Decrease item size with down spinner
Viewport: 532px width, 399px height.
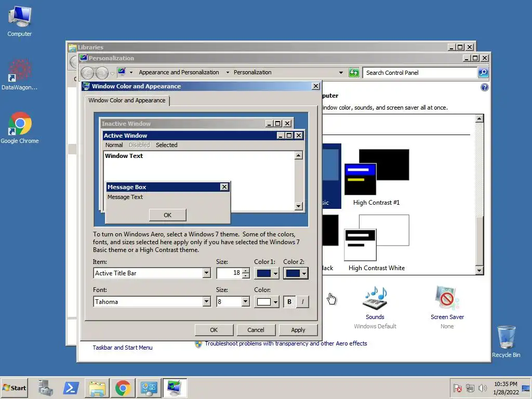coord(246,276)
